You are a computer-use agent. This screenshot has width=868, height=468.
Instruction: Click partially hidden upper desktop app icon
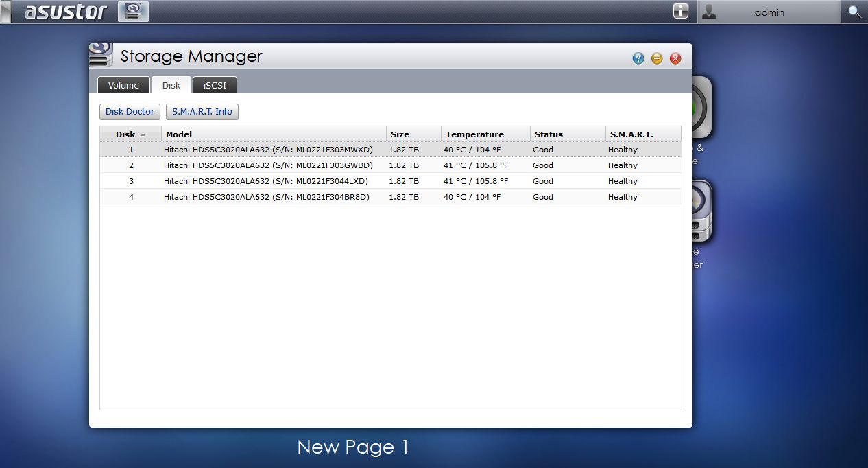702,108
